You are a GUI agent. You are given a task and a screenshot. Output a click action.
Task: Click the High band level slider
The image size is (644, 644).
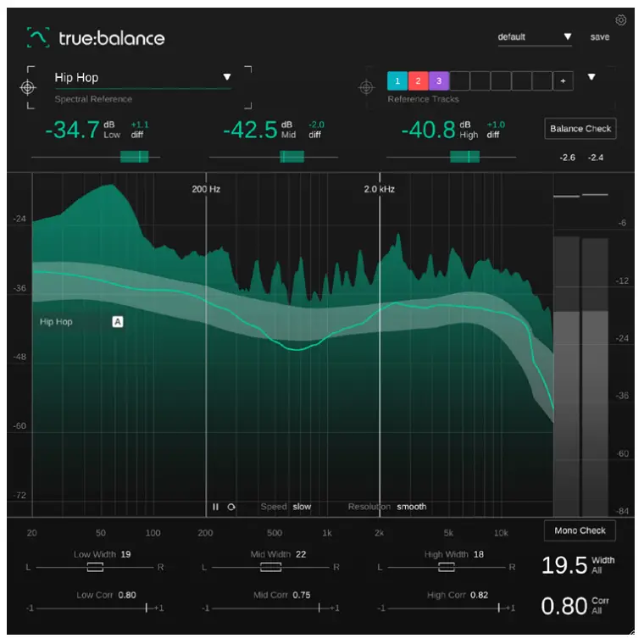[451, 157]
